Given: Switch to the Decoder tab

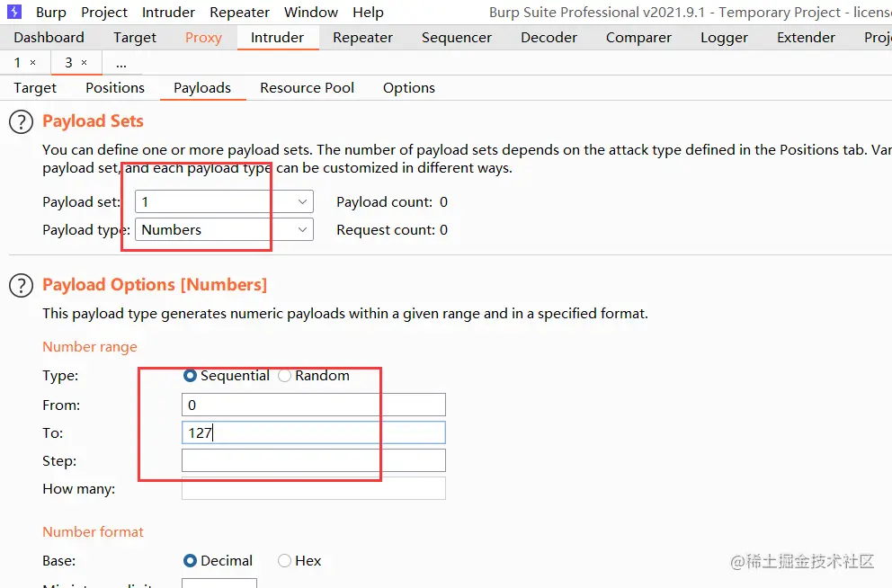Looking at the screenshot, I should click(549, 38).
